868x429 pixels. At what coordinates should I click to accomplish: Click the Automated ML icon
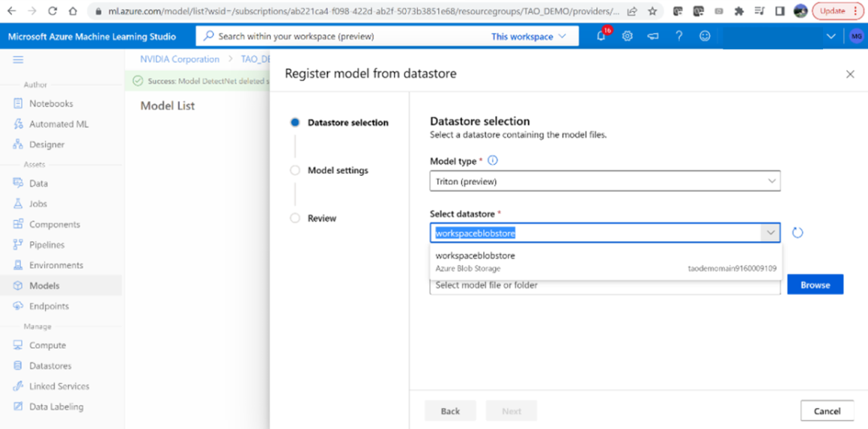18,124
